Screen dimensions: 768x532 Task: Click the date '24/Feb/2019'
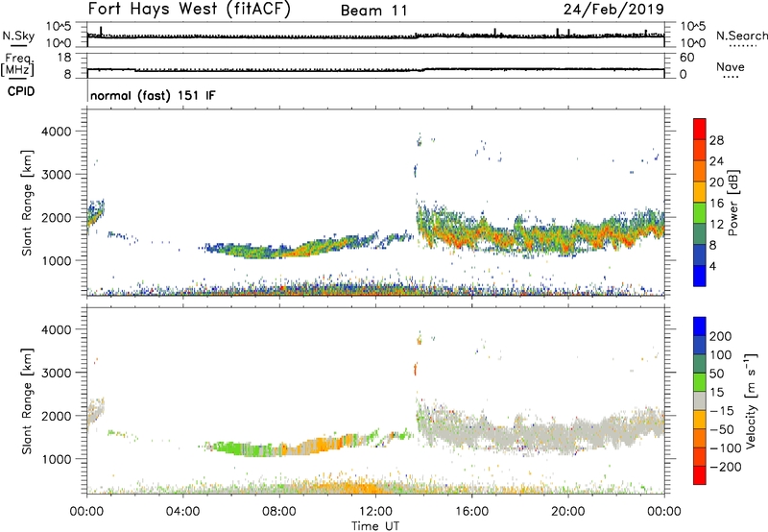613,10
